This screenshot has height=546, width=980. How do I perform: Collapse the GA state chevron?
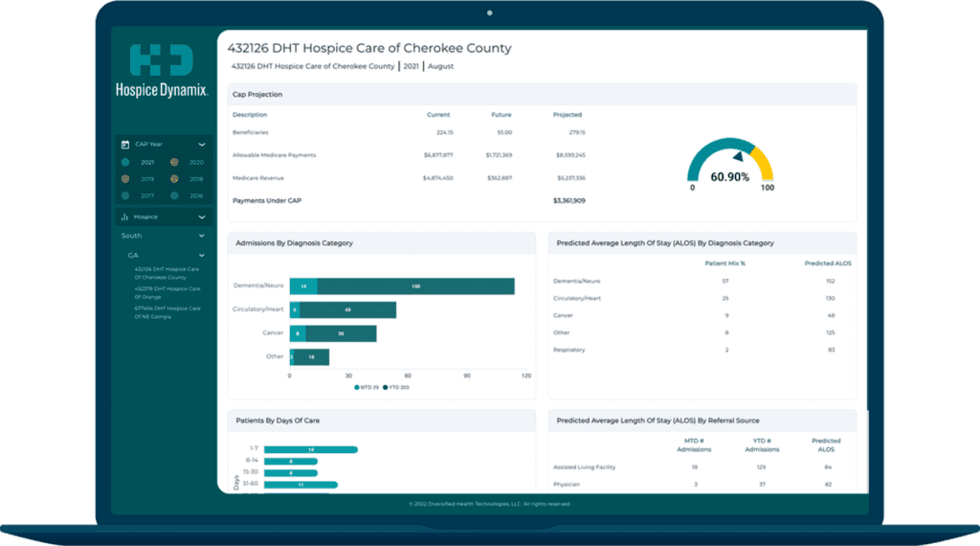pos(202,256)
